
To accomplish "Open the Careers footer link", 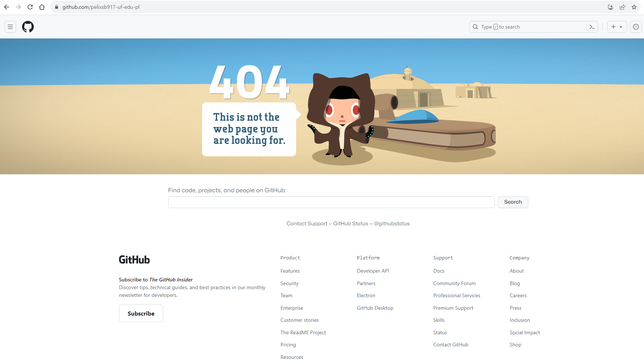I will click(518, 295).
